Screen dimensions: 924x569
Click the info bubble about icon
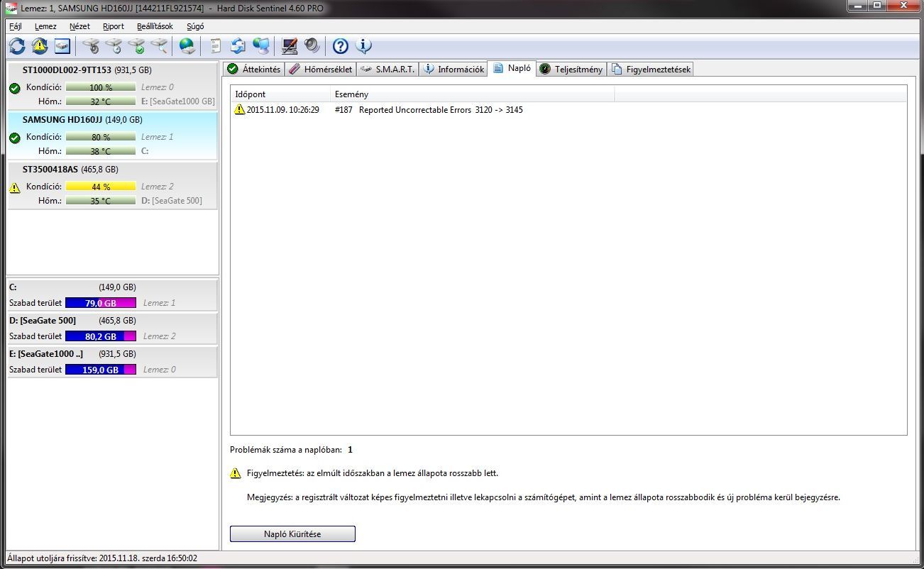click(x=363, y=46)
